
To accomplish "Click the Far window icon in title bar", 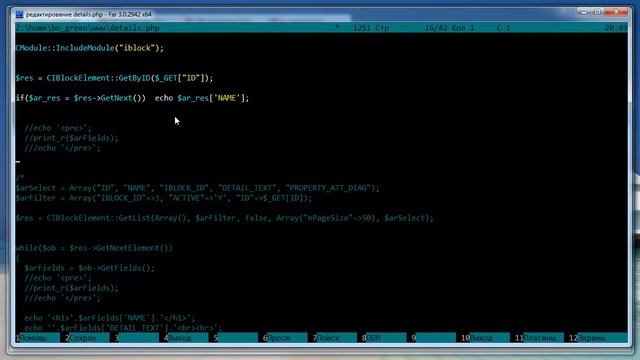I will coord(19,14).
